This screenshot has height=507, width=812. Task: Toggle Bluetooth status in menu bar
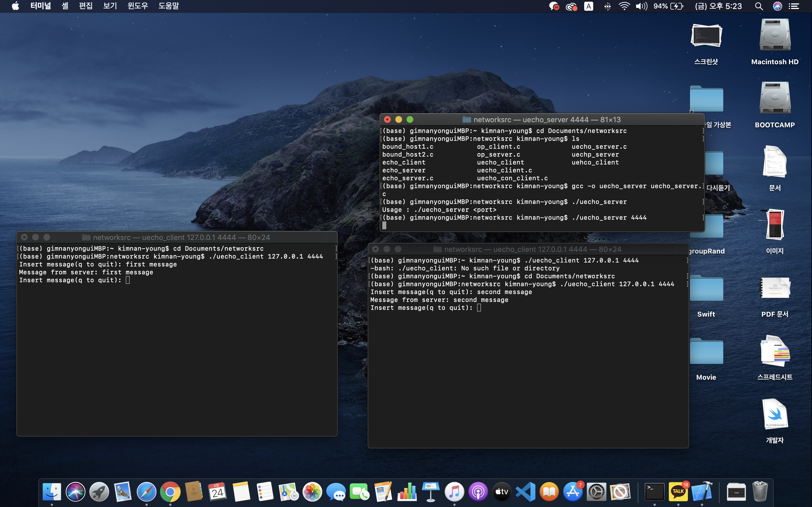(x=607, y=6)
